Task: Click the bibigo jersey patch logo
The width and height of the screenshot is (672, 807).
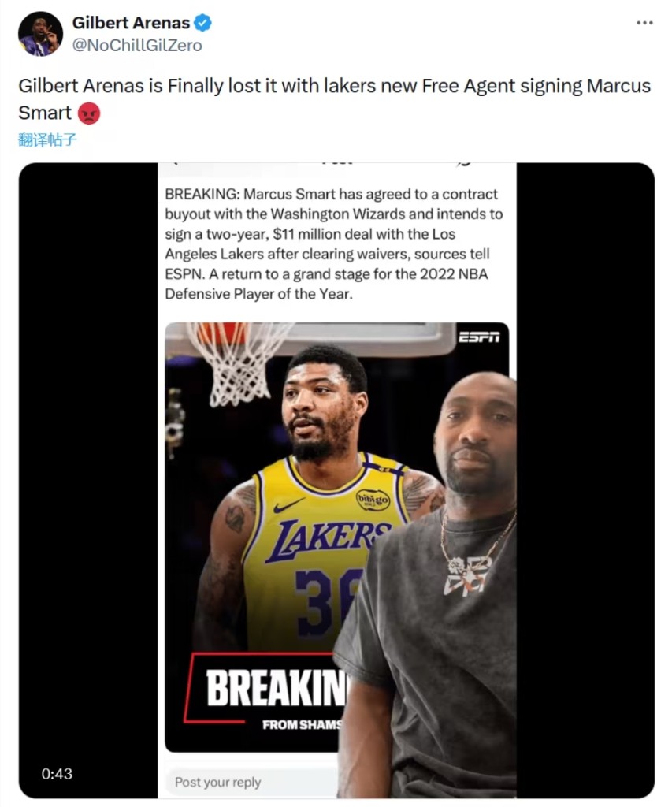Action: pos(373,499)
